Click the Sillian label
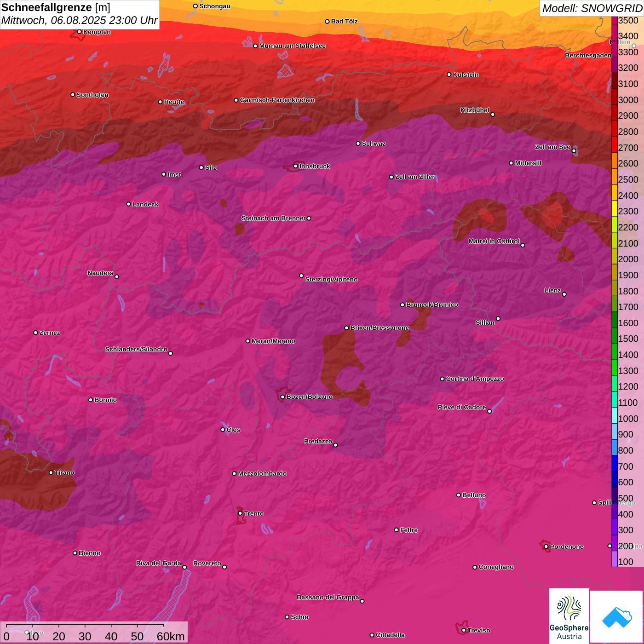The image size is (644, 644). point(485,322)
